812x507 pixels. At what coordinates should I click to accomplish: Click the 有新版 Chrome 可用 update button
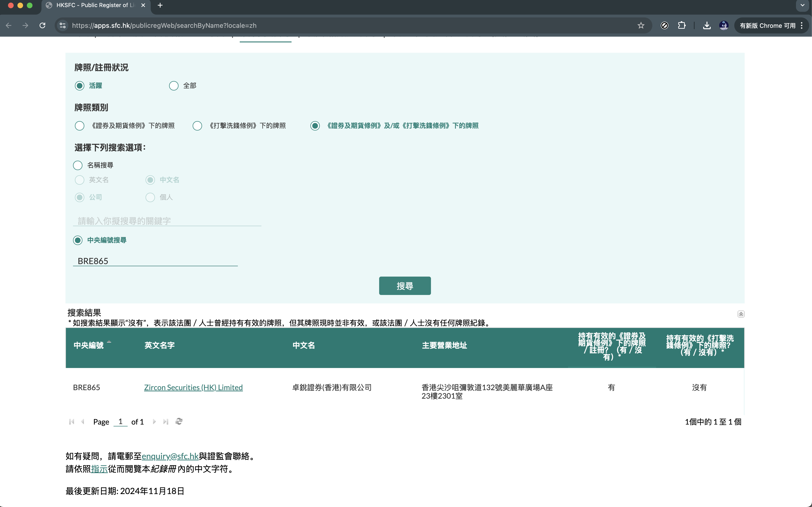767,25
